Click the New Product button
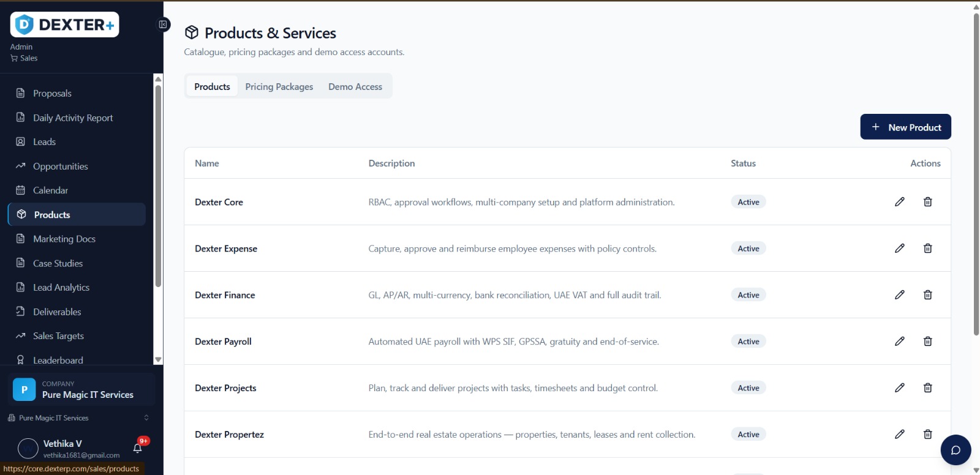This screenshot has height=475, width=980. (x=905, y=127)
